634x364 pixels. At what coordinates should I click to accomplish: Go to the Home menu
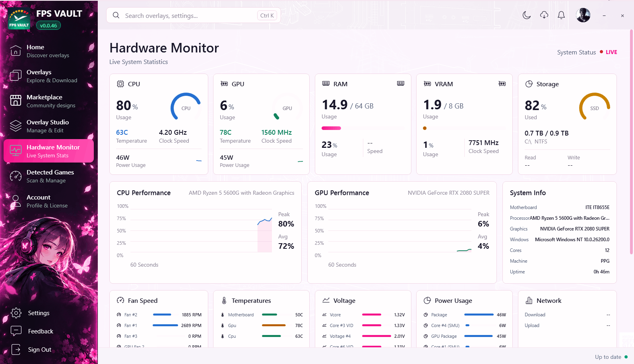pyautogui.click(x=49, y=51)
